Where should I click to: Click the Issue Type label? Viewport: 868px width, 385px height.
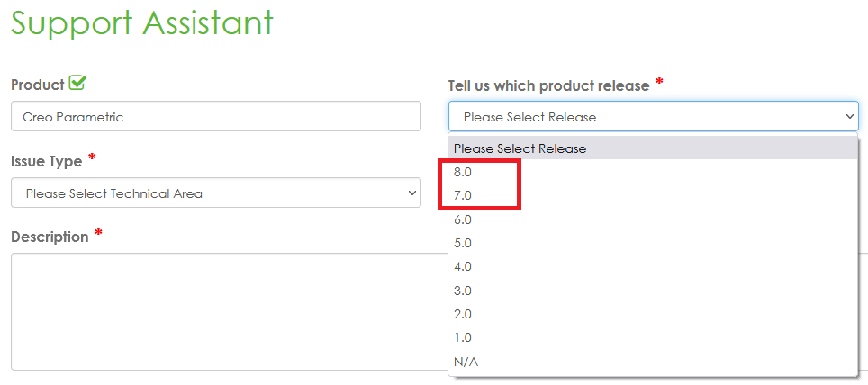click(46, 161)
